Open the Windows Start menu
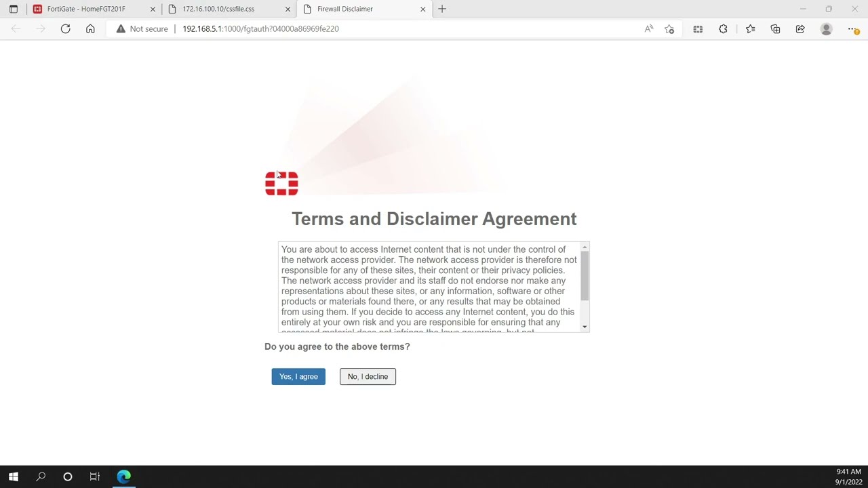 click(x=14, y=476)
